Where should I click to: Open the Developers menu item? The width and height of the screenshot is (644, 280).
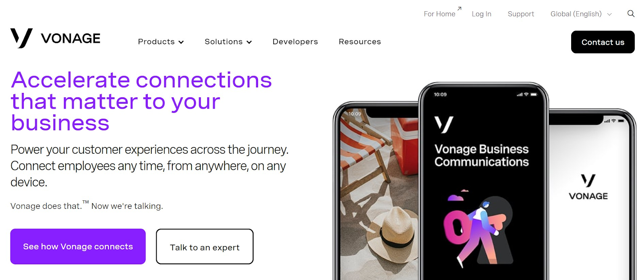coord(295,42)
